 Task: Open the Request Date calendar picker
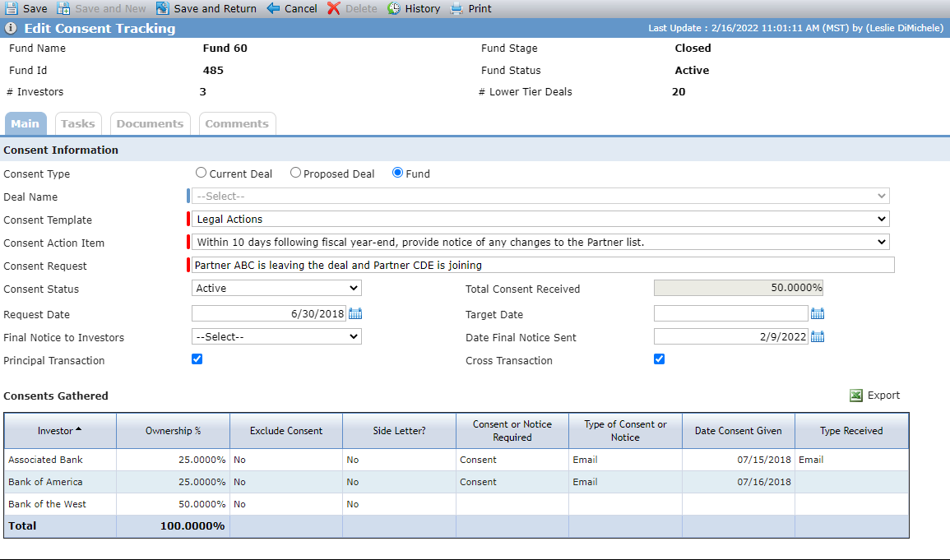355,313
